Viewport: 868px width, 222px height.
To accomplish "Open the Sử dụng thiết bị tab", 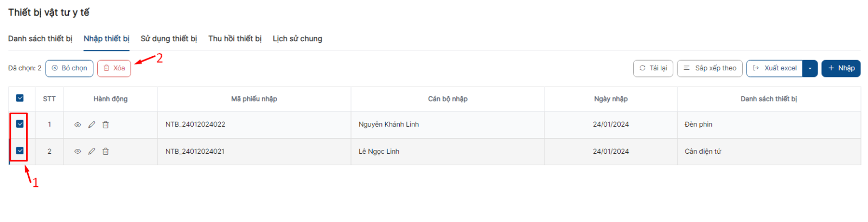I will (x=169, y=38).
